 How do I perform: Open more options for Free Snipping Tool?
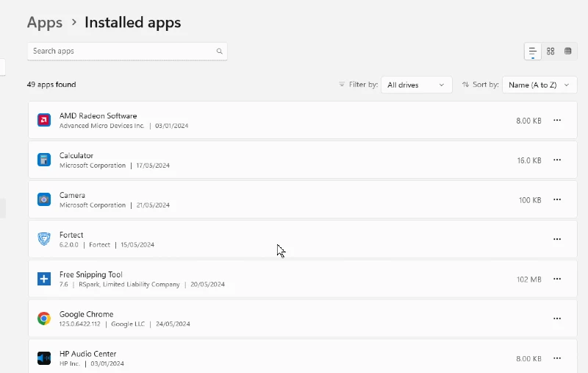557,279
